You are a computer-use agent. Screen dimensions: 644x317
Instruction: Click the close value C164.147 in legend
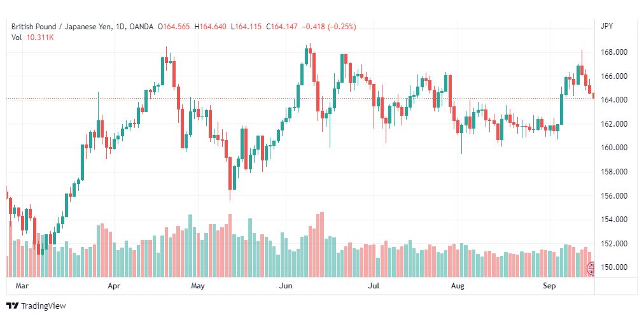click(x=282, y=27)
